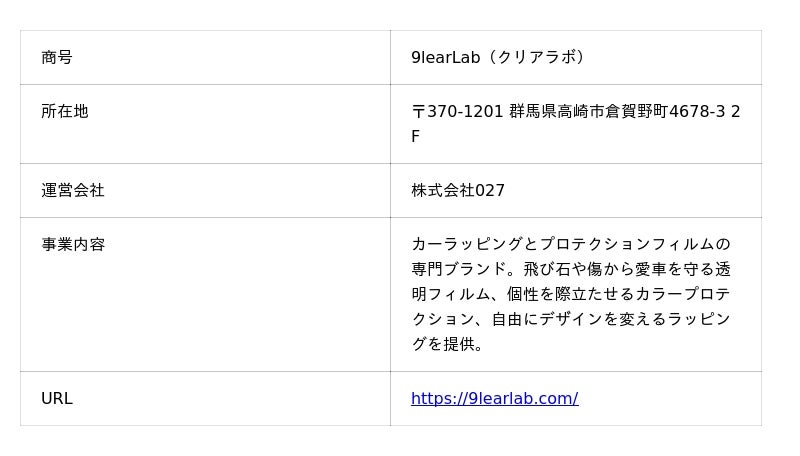Click the 商号 row label

pyautogui.click(x=57, y=57)
